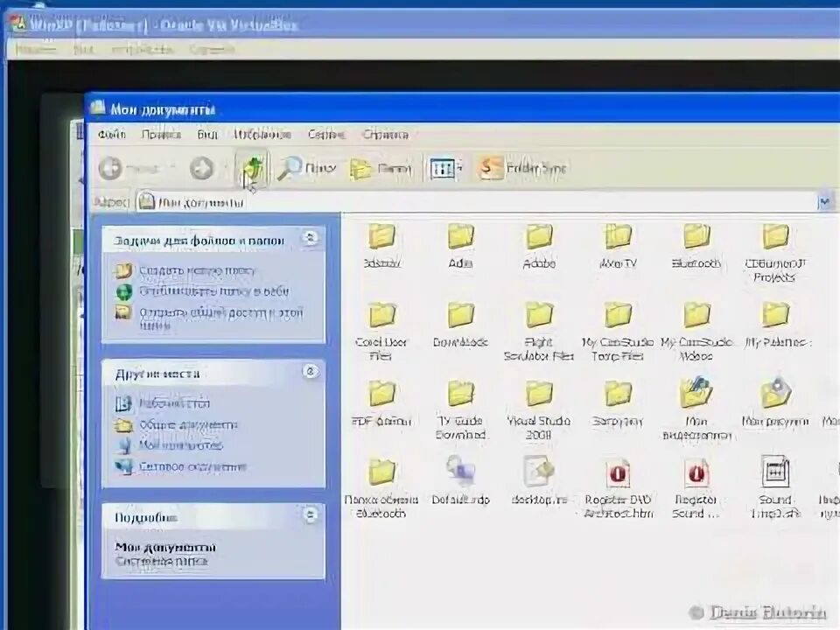
Task: Open the Поиск search pane
Action: [306, 168]
